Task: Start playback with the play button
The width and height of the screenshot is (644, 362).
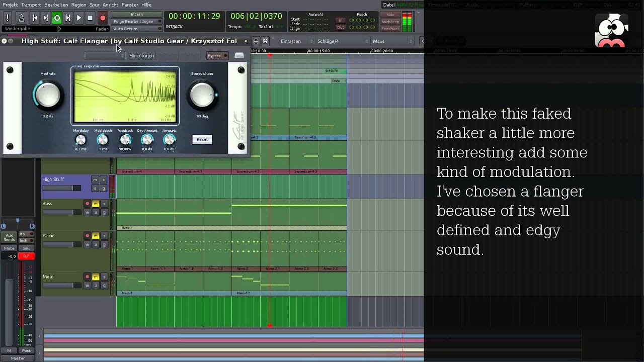Action: [x=79, y=18]
